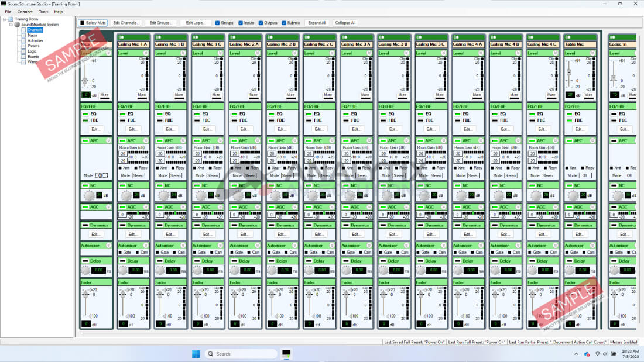Select Matrix in the project tree

[x=32, y=35]
